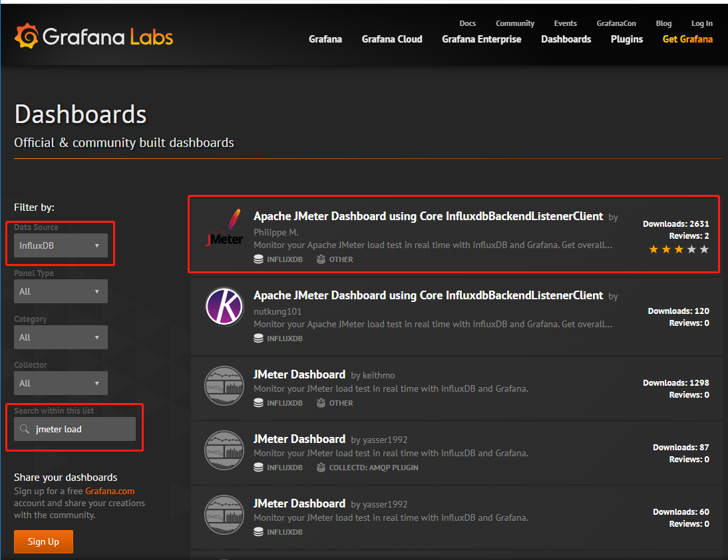728x560 pixels.
Task: Go to the Plugins nav item
Action: pyautogui.click(x=627, y=39)
